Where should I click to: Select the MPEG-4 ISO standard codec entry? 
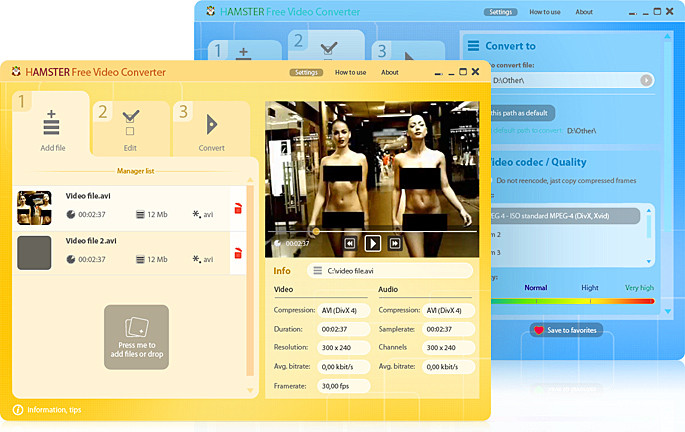(564, 216)
